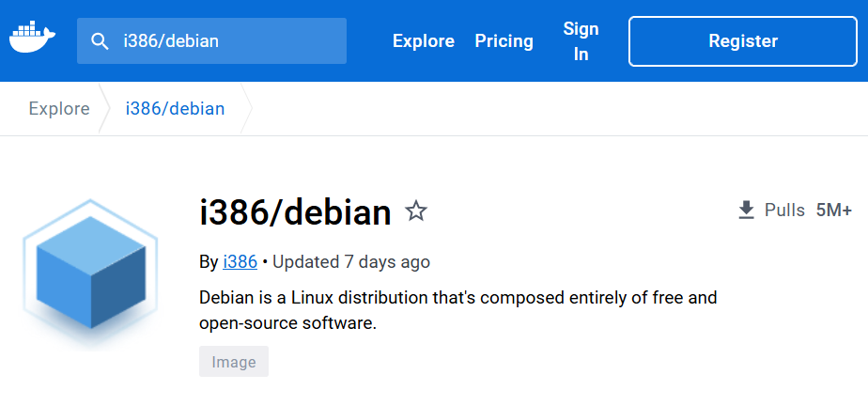
Task: Select the i386/debian breadcrumb link
Action: (x=175, y=109)
